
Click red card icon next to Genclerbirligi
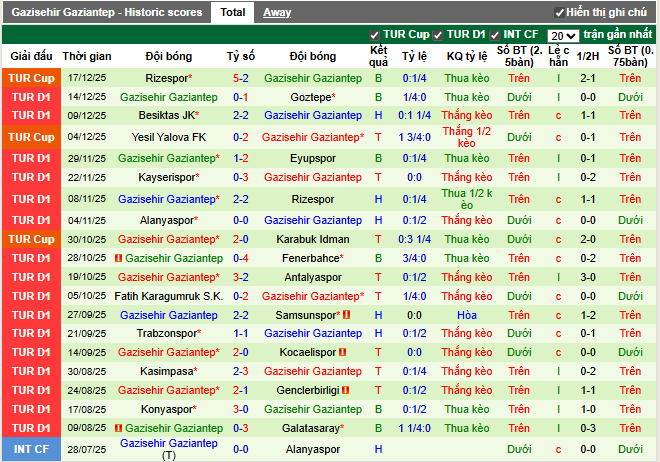click(346, 390)
